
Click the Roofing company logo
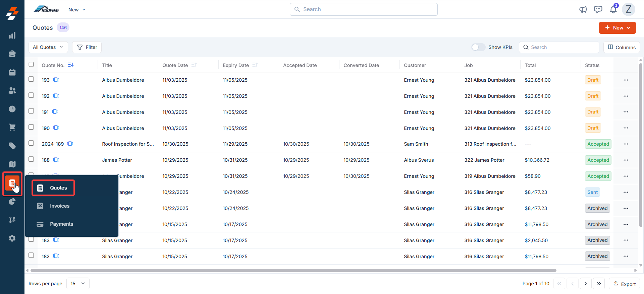pos(47,9)
